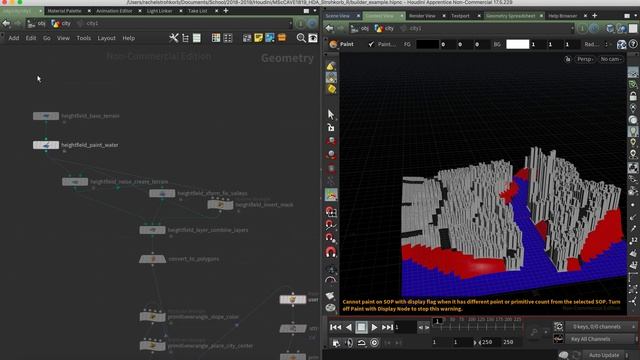Click the node layout grid icon
Viewport: 640px width, 360px height.
pyautogui.click(x=228, y=38)
